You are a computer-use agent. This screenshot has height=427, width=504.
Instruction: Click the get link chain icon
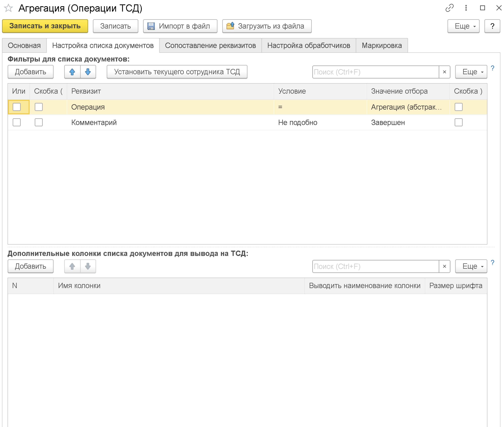pyautogui.click(x=449, y=8)
